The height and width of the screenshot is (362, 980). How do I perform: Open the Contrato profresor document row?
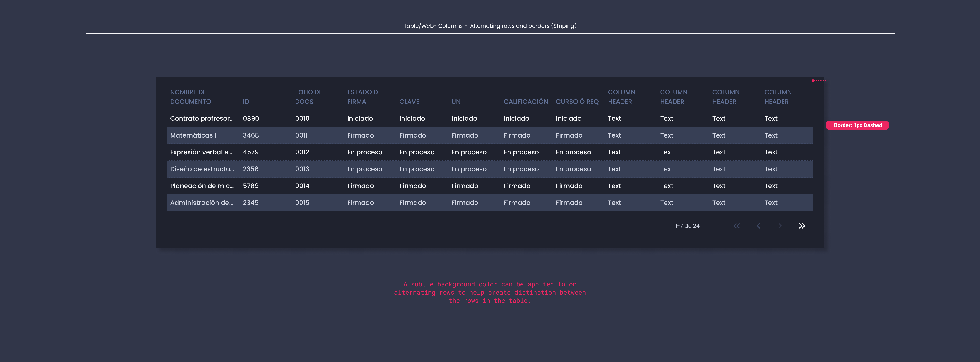202,118
